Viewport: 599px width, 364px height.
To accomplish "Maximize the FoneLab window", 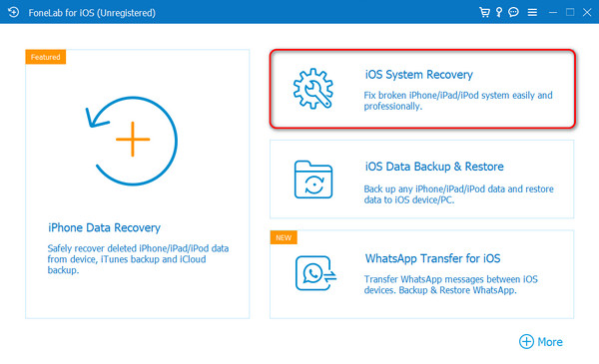I will 570,12.
